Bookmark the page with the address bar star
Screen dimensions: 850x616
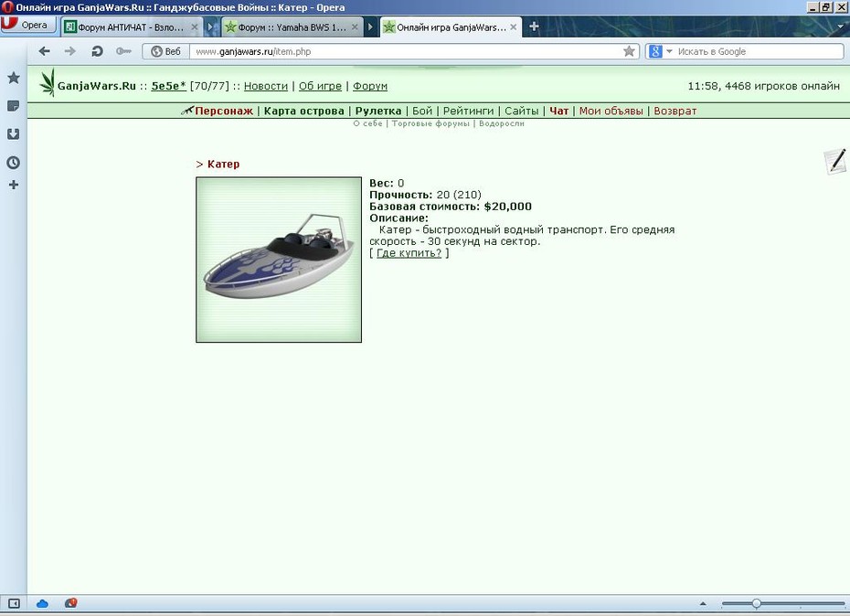(x=629, y=51)
